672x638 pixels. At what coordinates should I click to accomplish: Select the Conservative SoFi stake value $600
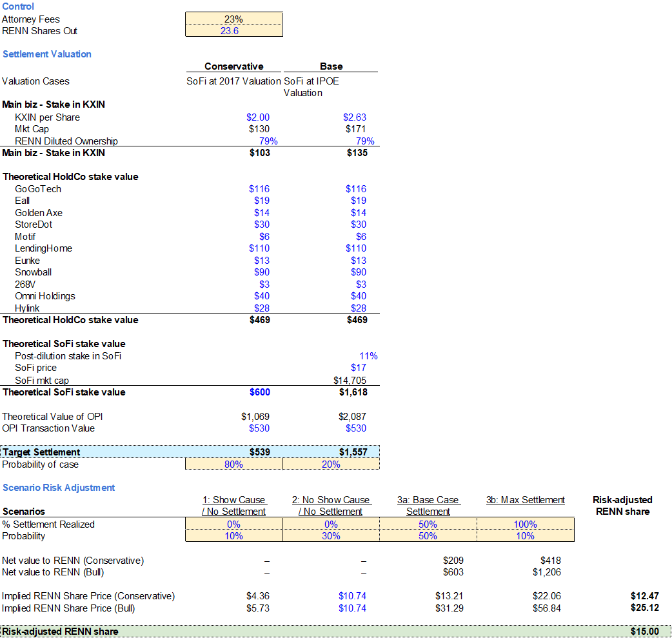click(x=260, y=392)
